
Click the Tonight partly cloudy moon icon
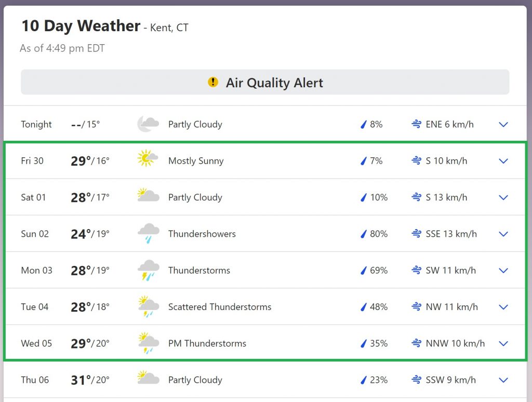148,124
